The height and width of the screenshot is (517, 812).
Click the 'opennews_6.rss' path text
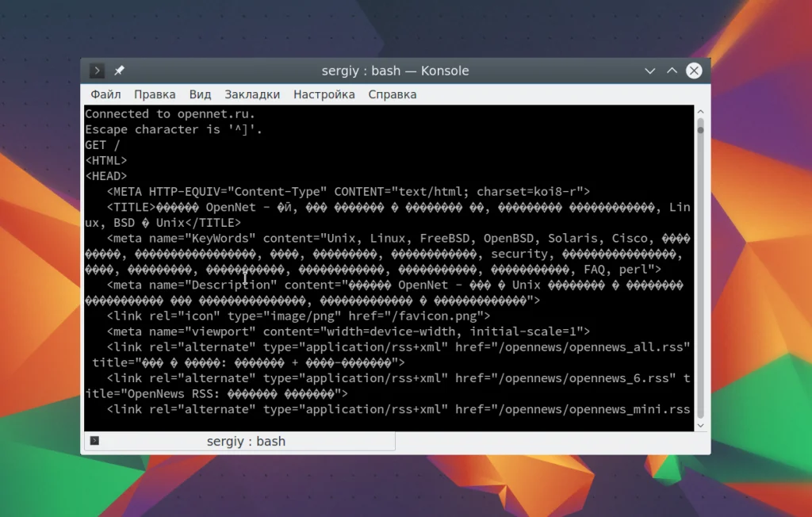click(x=619, y=378)
